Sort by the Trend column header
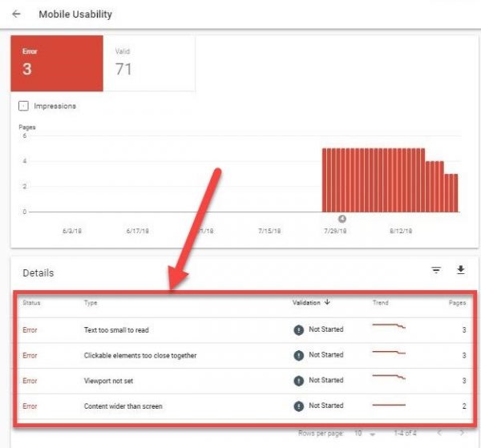This screenshot has width=481, height=448. (380, 303)
